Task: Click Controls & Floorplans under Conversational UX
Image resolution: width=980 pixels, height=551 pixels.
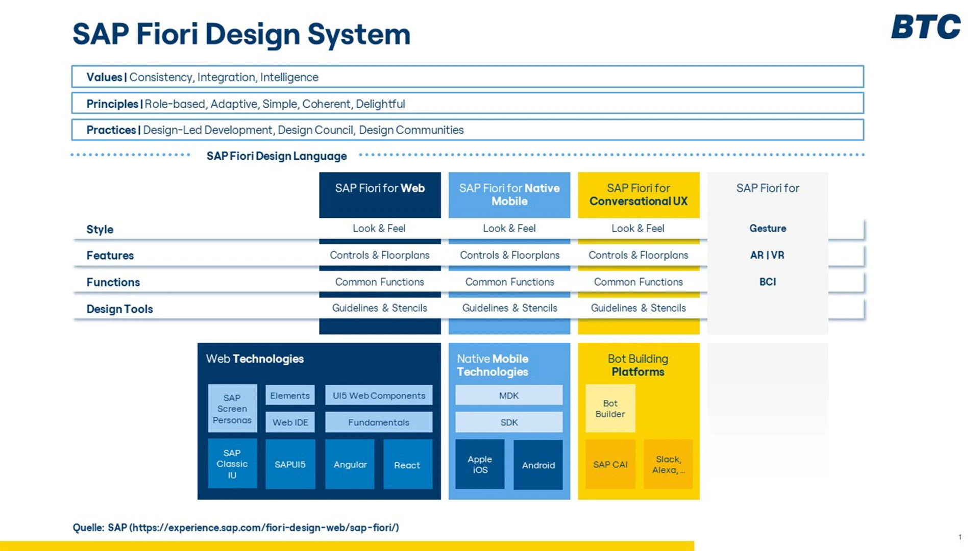Action: tap(638, 255)
